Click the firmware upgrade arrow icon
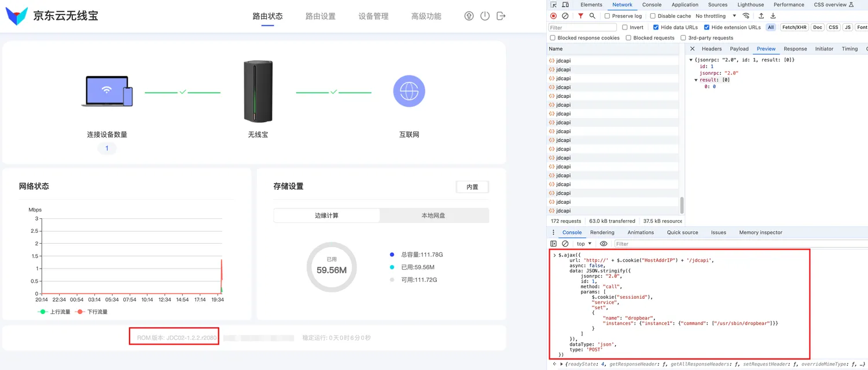Screen dimensions: 868x370 pos(469,16)
